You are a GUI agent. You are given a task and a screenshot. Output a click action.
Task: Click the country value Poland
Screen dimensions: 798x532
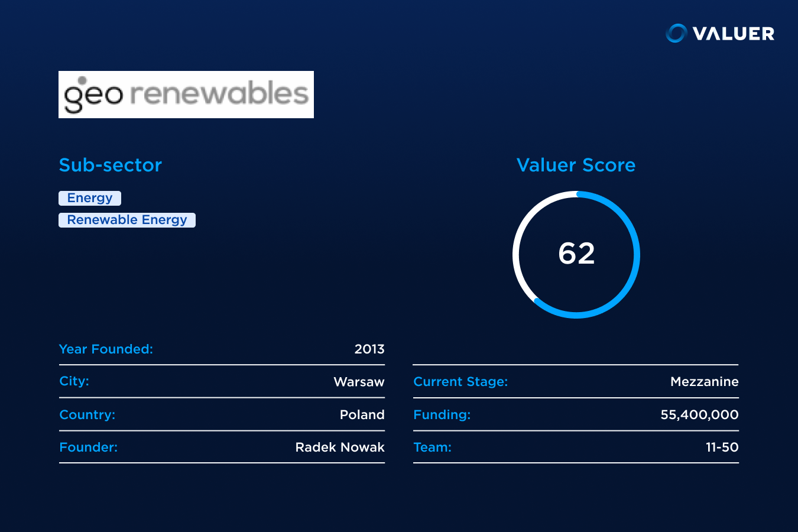[362, 415]
